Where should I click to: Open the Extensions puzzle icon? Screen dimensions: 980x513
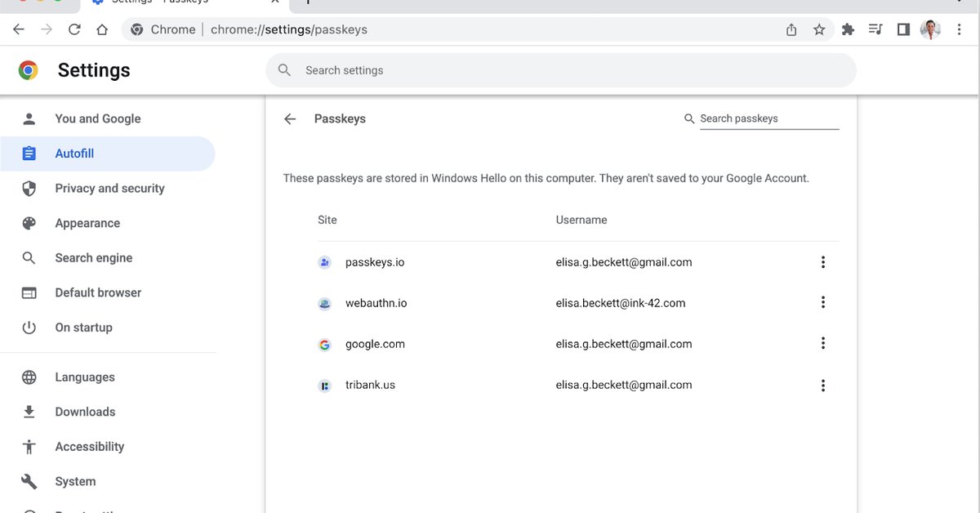848,29
